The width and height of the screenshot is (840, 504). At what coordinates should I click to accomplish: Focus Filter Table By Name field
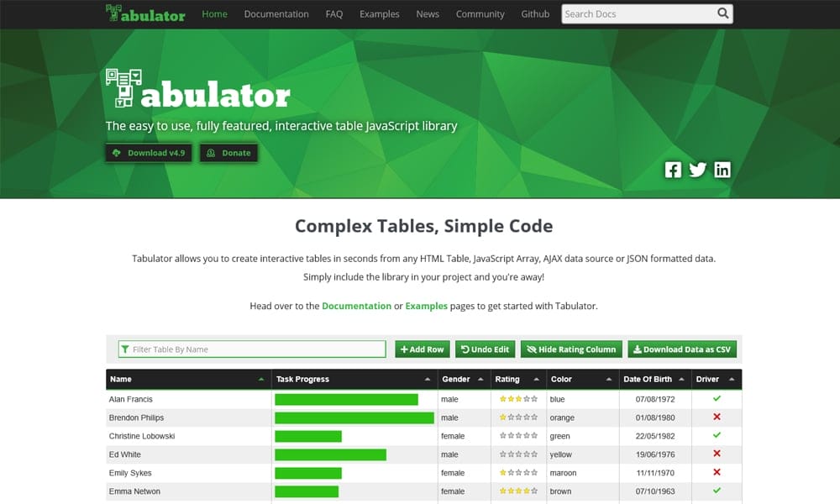tap(252, 349)
